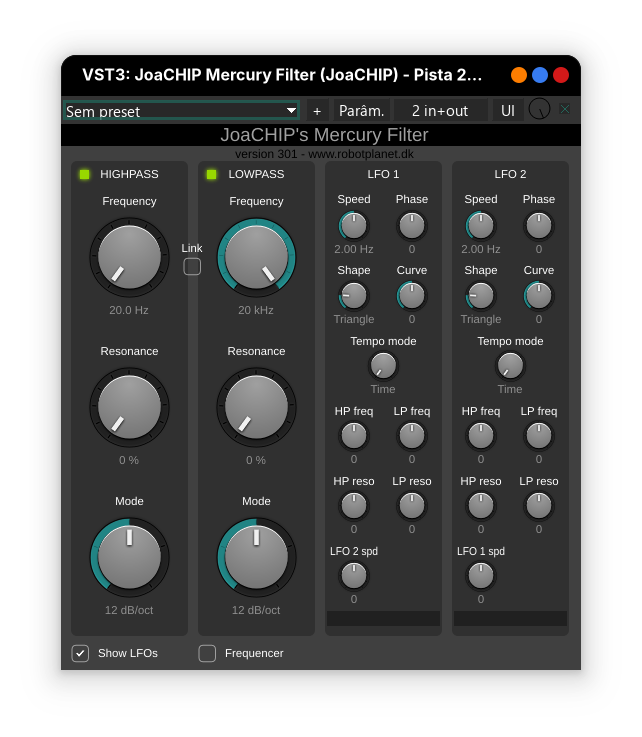
Task: Click the Highpass Frequency knob
Action: 129,257
